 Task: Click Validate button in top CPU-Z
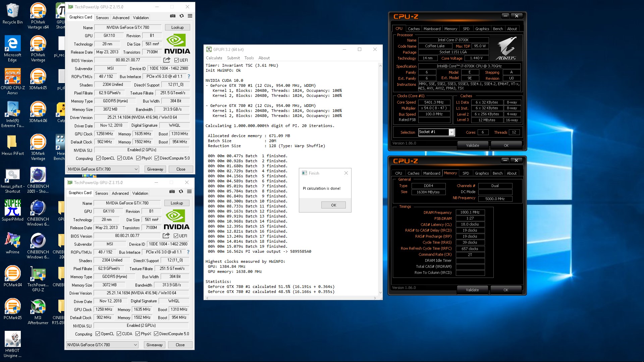click(x=472, y=145)
